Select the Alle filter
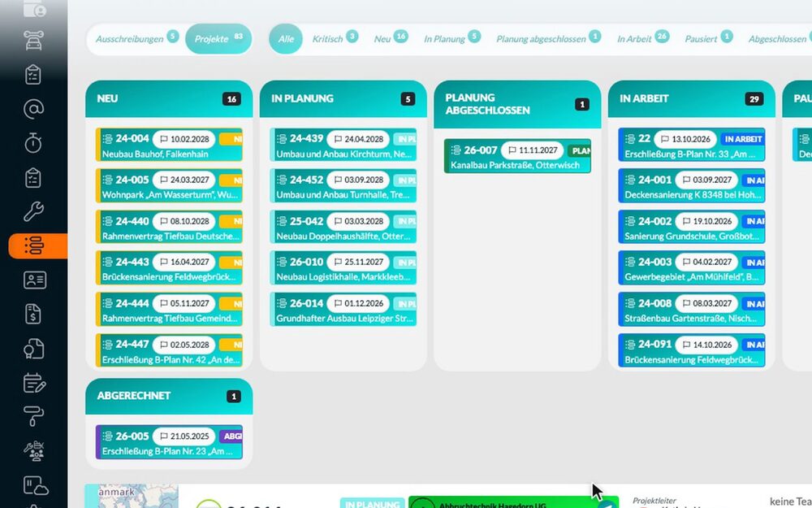812x508 pixels. (286, 39)
